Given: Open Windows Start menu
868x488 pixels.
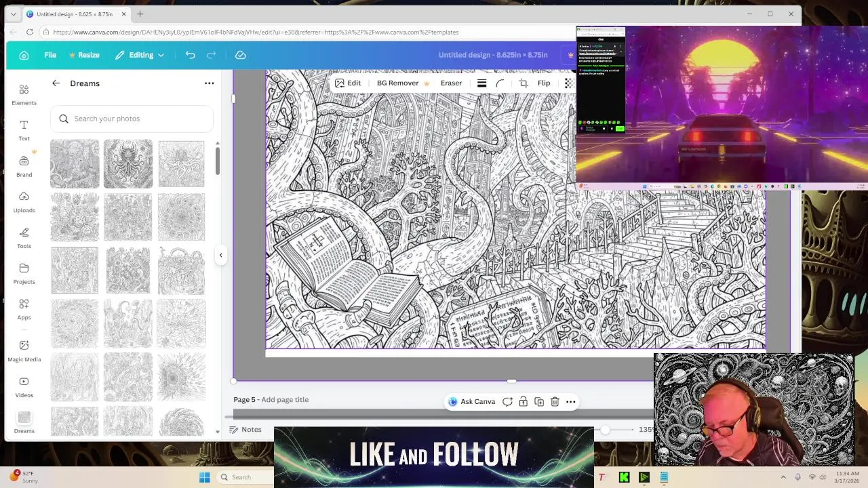Looking at the screenshot, I should (204, 477).
